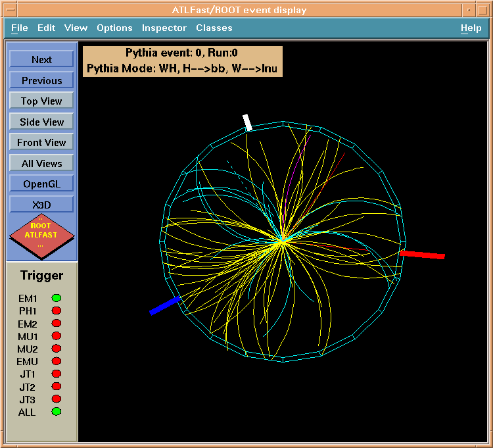The height and width of the screenshot is (448, 493).
Task: Click the green EM1 trigger indicator
Action: 57,298
